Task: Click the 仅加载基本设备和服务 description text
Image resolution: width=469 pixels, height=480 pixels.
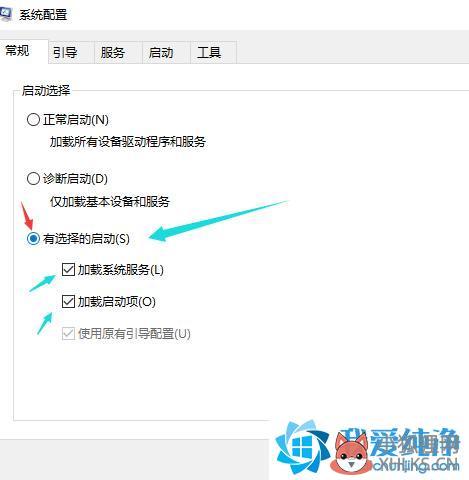Action: pyautogui.click(x=110, y=201)
